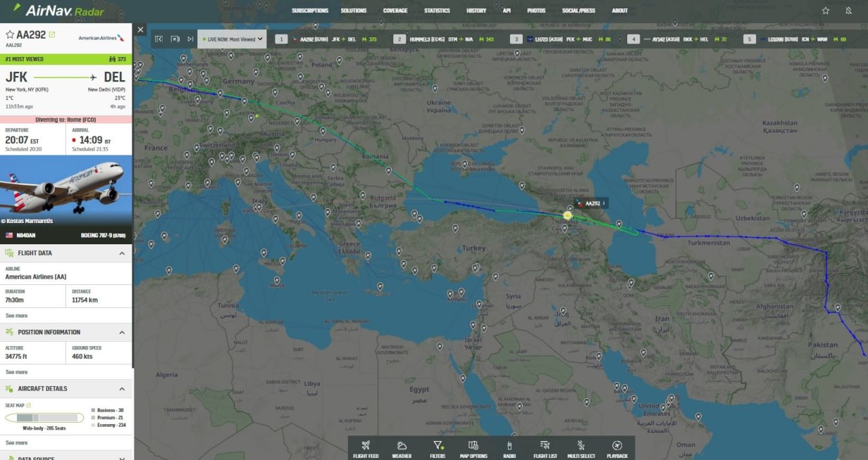Screen dimensions: 868x460
Task: Toggle notifications bell in top bar
Action: pyautogui.click(x=848, y=10)
